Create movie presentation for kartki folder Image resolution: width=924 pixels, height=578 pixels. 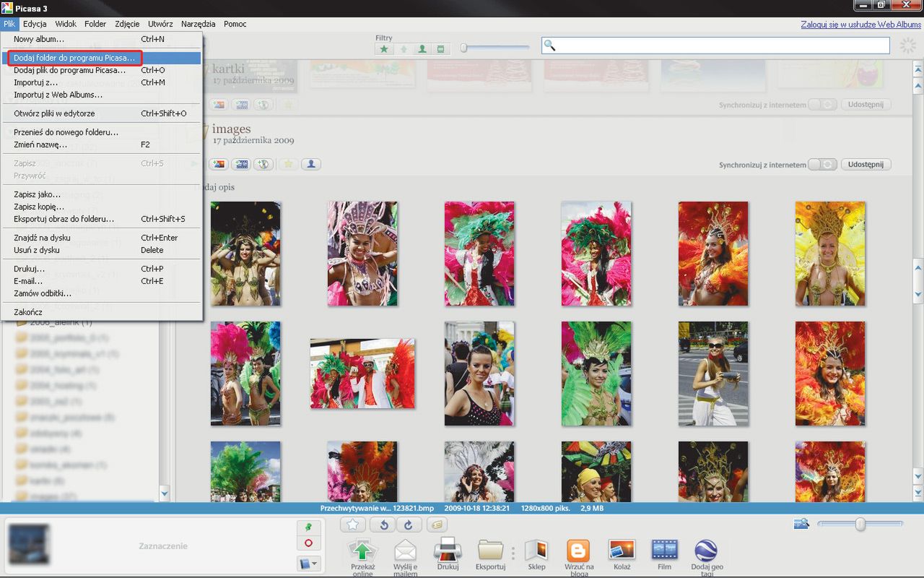(x=241, y=105)
